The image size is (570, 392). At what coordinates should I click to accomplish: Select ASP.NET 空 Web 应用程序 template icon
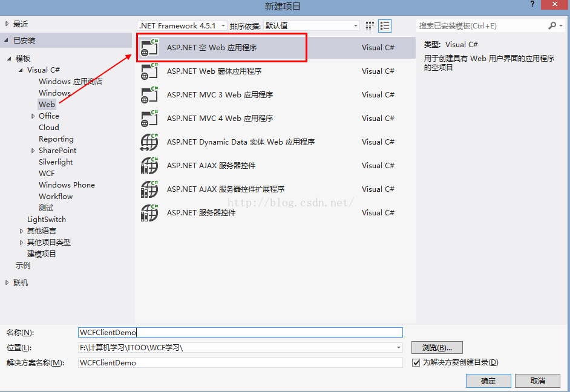tap(149, 48)
